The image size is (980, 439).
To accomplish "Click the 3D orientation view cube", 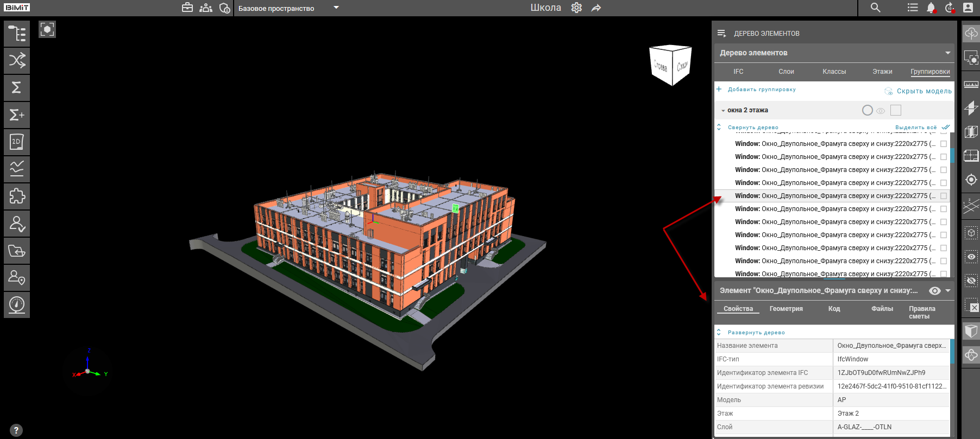I will 670,65.
